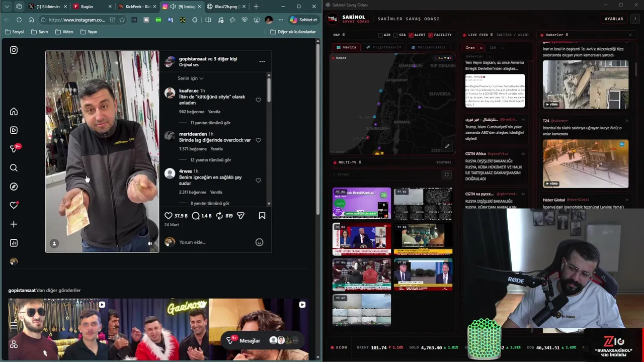Screen dimensions: 644x362
Task: Expand "12 yanıtın tümünü gör" replies
Action: click(210, 160)
